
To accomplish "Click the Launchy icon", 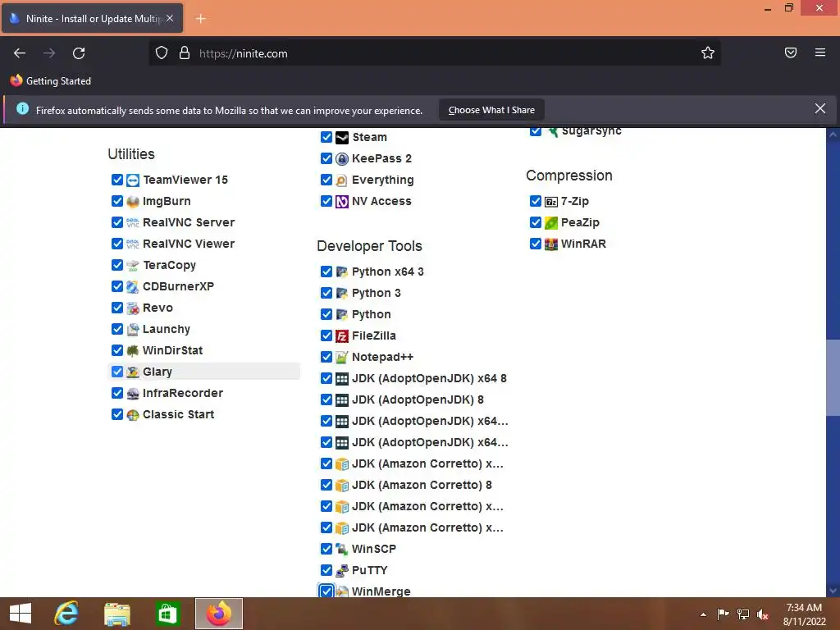I will click(132, 330).
